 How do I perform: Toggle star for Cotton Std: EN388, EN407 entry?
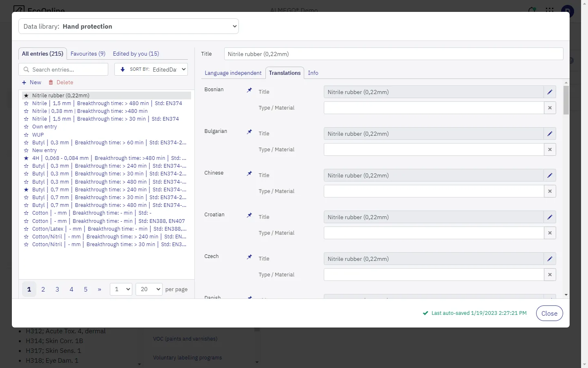pyautogui.click(x=26, y=221)
